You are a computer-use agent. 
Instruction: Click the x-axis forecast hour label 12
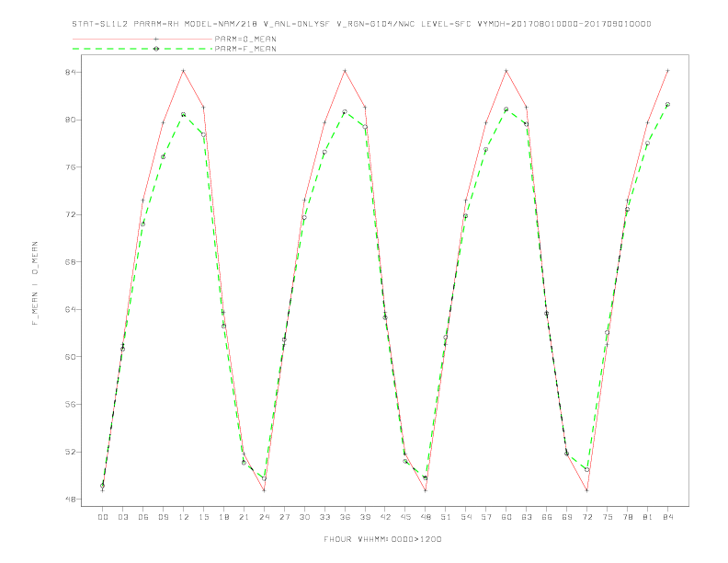tap(184, 517)
